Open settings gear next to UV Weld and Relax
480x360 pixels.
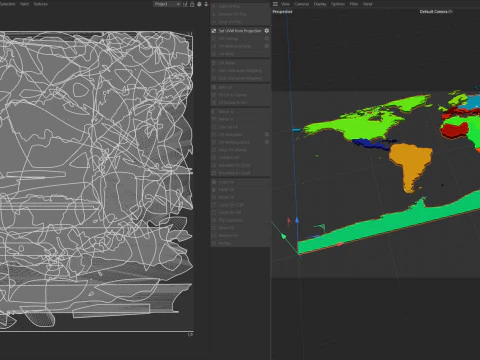click(x=267, y=46)
